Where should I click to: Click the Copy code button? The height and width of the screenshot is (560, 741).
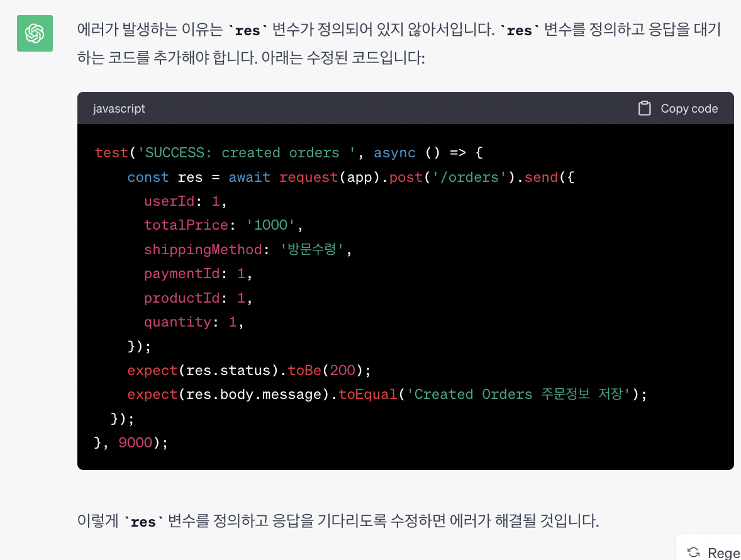coord(677,108)
